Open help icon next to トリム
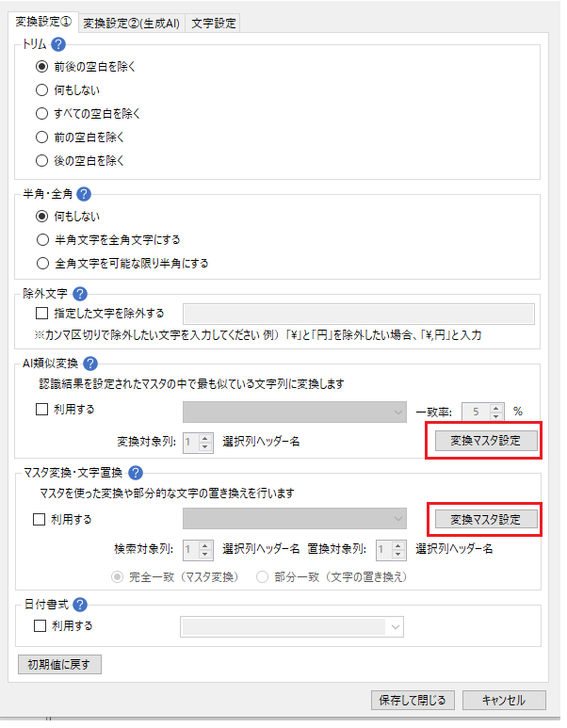 [x=58, y=44]
